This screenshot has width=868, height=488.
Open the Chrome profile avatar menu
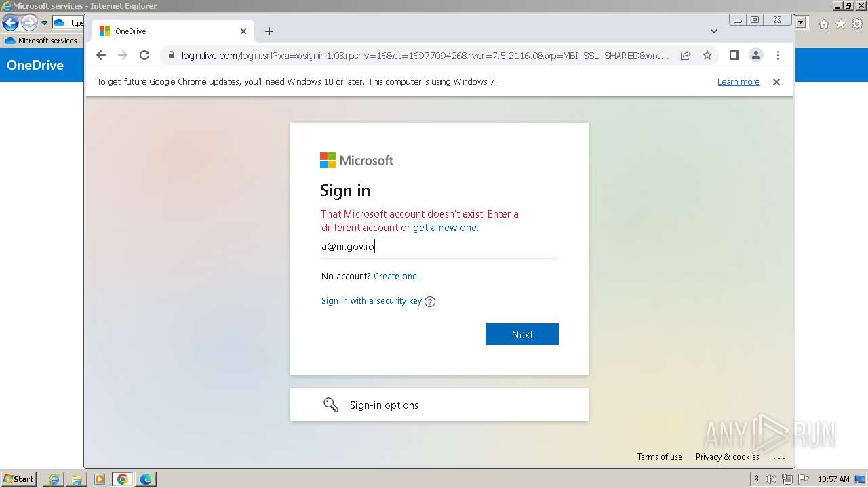756,55
